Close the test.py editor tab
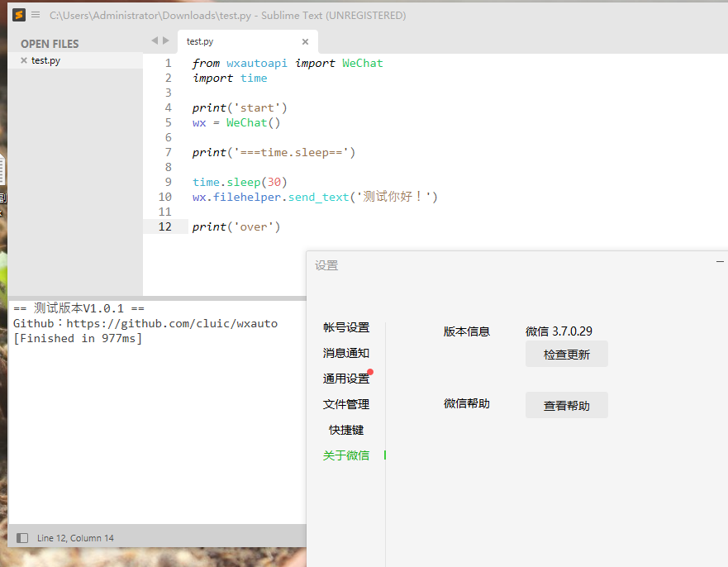Screen dimensions: 728x567 pos(305,41)
